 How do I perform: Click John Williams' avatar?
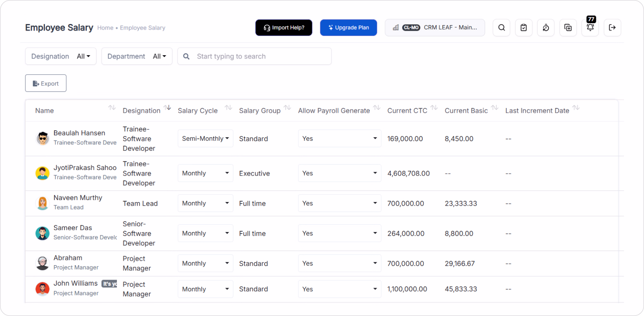(42, 289)
